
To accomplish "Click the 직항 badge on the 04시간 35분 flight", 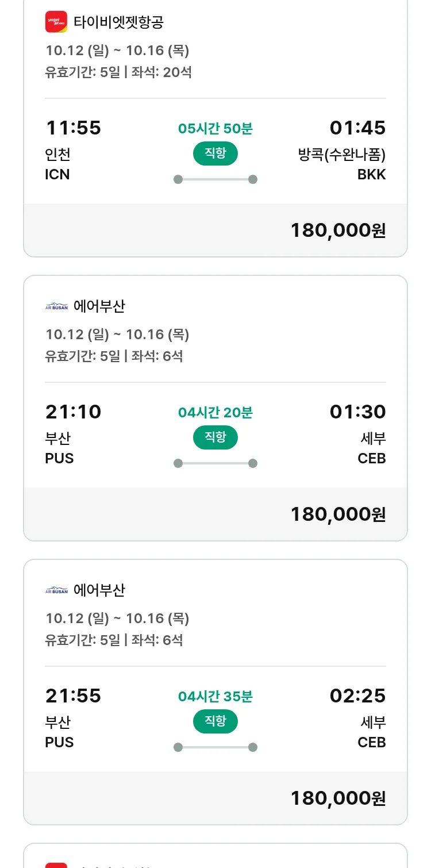I will click(215, 721).
